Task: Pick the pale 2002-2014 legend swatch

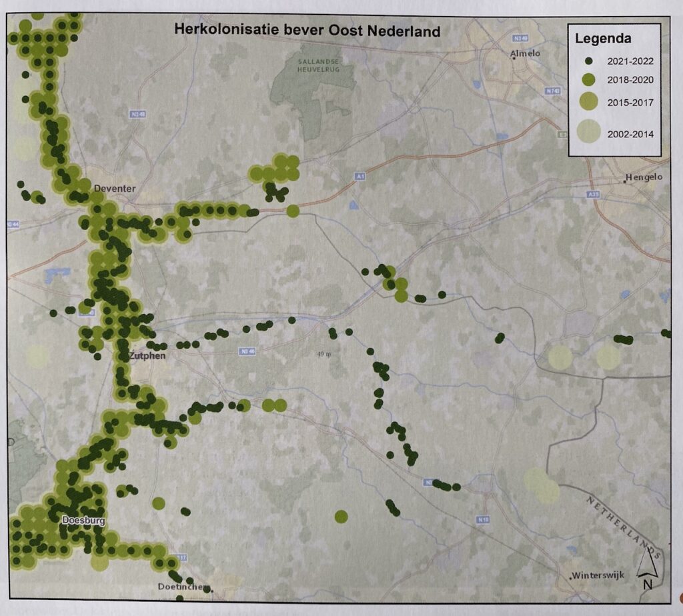Action: (588, 133)
